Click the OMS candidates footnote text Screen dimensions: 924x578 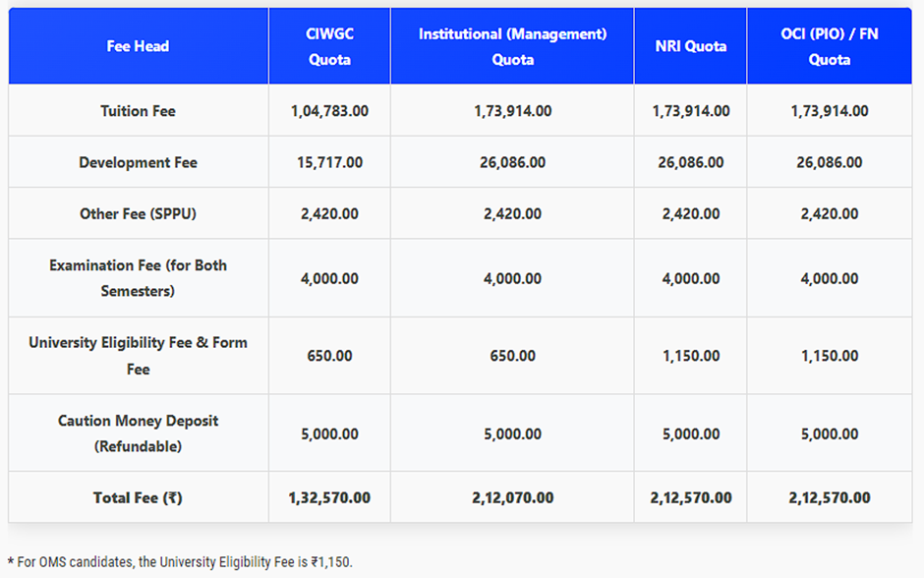tap(180, 562)
